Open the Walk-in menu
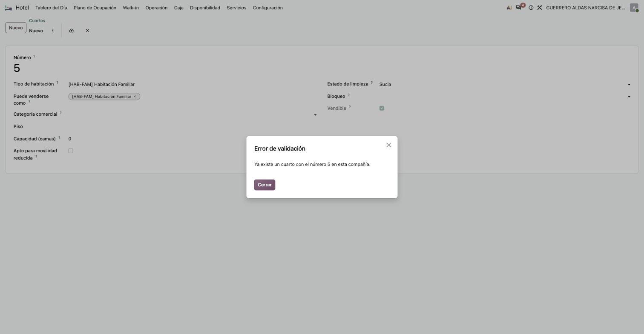This screenshot has height=334, width=644. point(131,8)
